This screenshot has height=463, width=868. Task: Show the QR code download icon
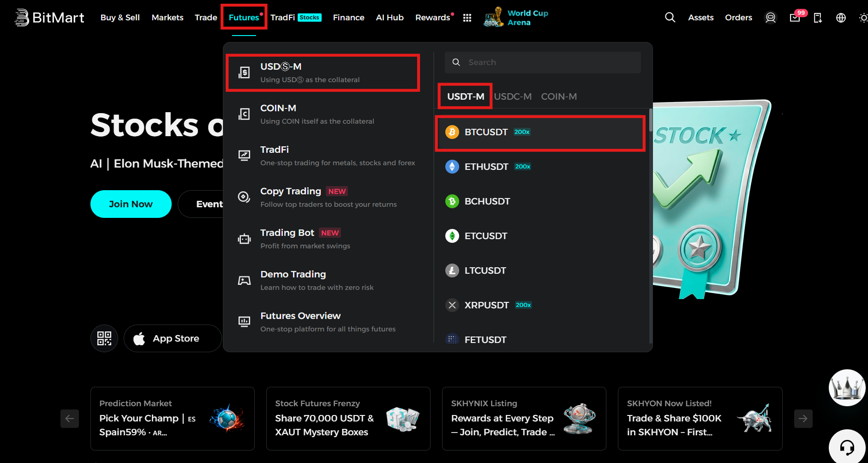[104, 338]
